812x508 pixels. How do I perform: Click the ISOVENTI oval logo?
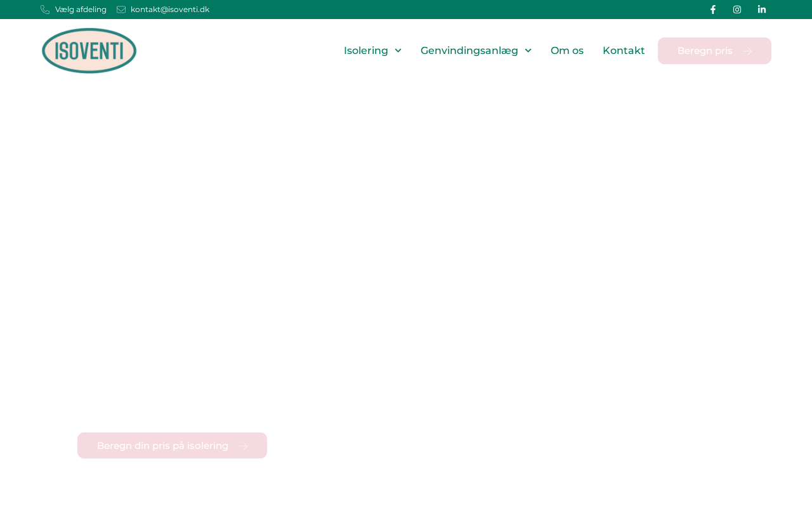click(89, 51)
